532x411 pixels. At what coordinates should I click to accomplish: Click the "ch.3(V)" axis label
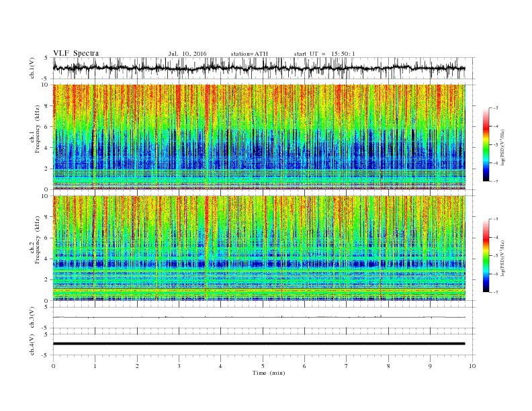(32, 318)
